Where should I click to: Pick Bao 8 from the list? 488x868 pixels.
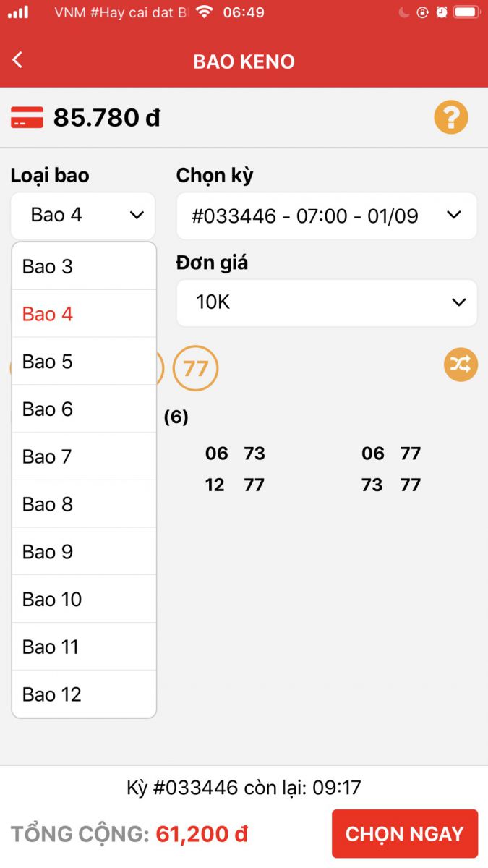84,504
